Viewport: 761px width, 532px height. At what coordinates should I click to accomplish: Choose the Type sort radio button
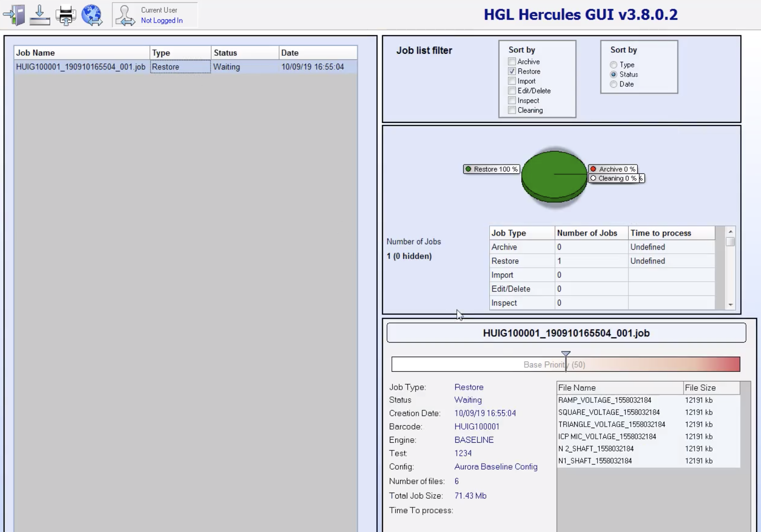(614, 65)
